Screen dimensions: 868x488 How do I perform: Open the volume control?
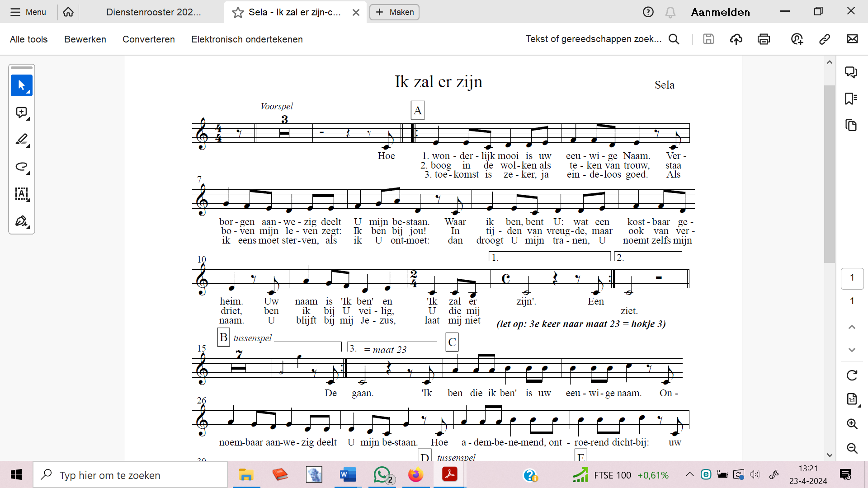pyautogui.click(x=755, y=474)
